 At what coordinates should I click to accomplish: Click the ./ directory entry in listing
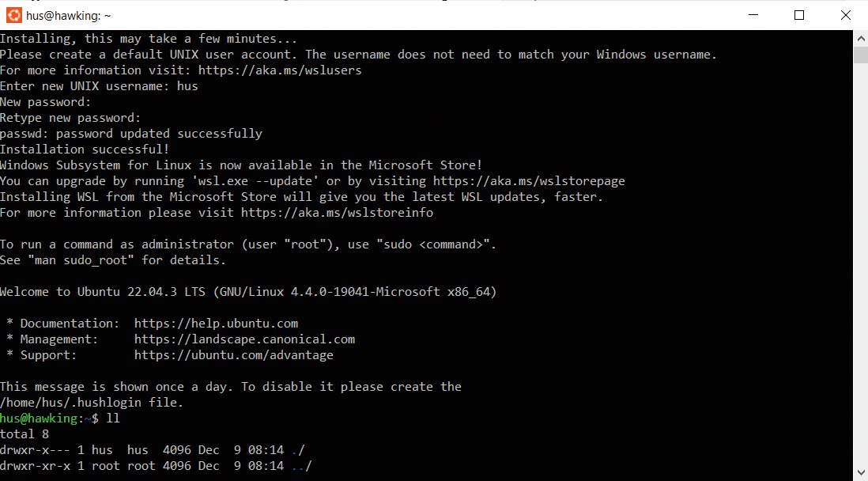(x=297, y=450)
